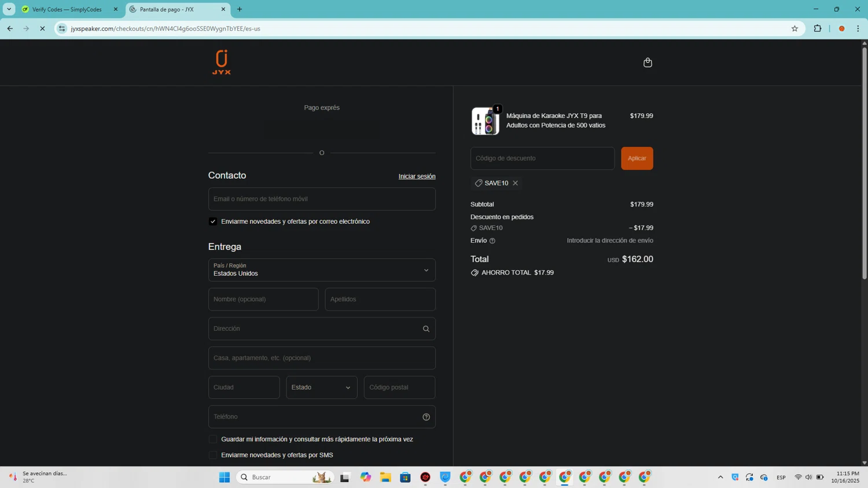
Task: Open Chrome menu three dots
Action: click(x=858, y=28)
